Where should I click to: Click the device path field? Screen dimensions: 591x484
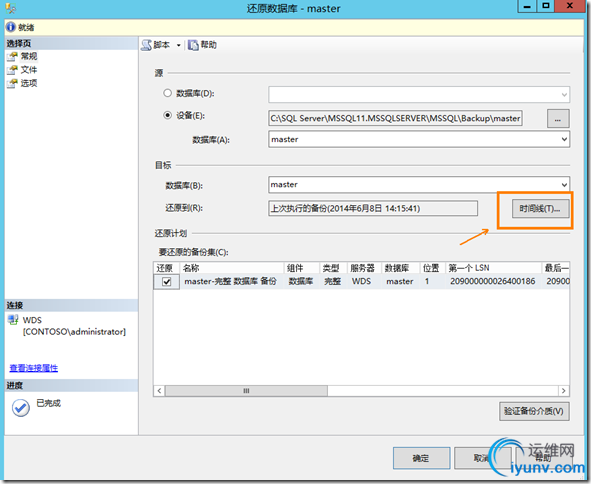click(x=395, y=118)
